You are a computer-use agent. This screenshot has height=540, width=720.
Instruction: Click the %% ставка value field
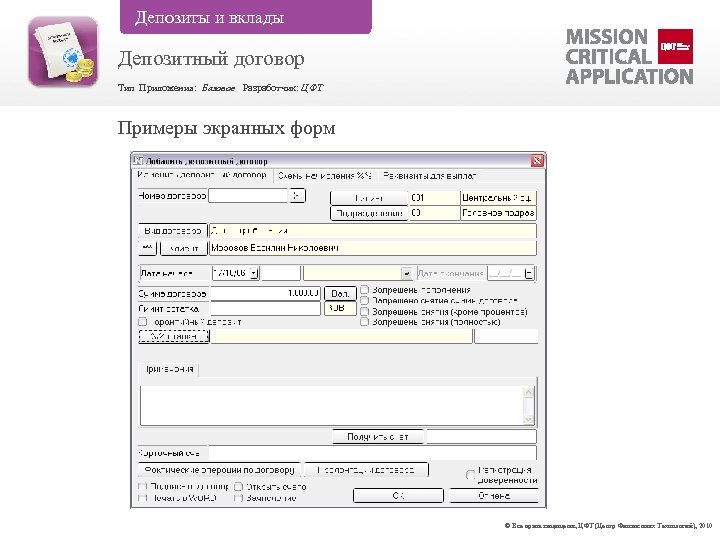pos(341,337)
